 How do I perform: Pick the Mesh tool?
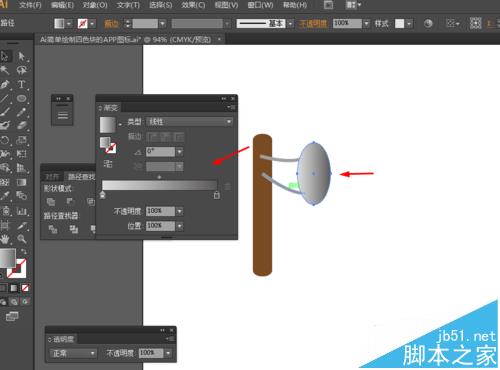pyautogui.click(x=5, y=182)
